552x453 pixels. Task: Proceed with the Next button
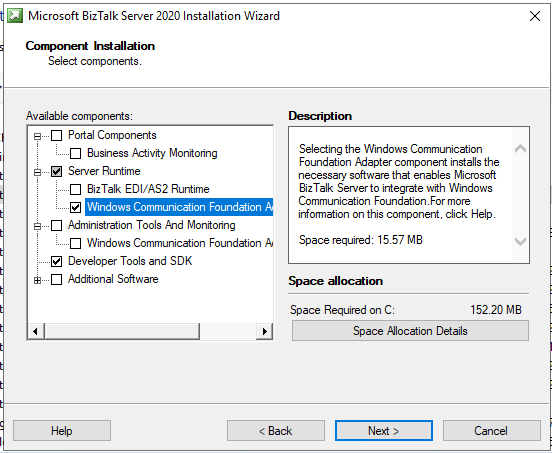click(384, 430)
